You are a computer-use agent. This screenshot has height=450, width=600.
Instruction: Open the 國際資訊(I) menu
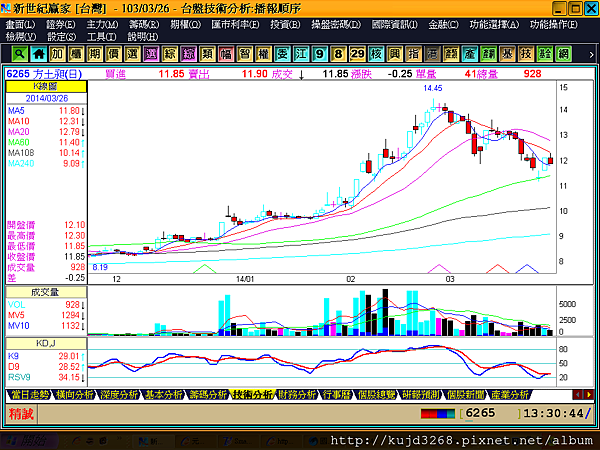[395, 24]
